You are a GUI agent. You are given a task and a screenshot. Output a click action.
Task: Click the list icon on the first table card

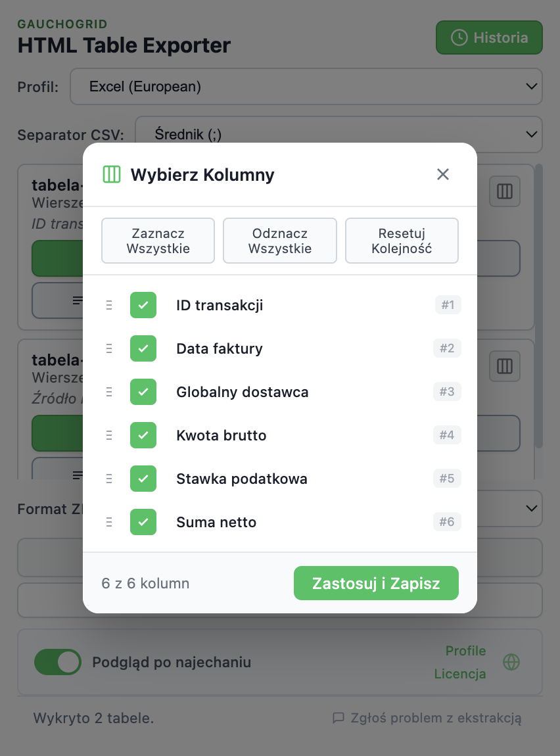click(x=79, y=300)
